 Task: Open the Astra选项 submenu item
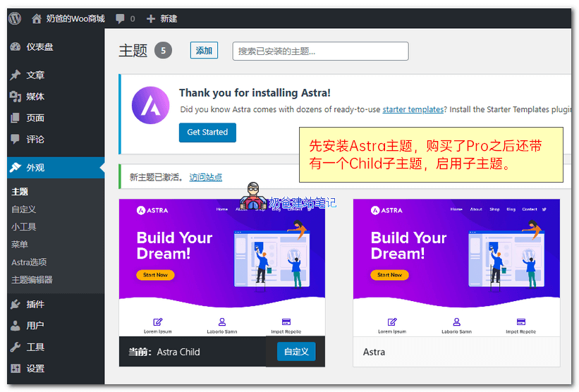(x=29, y=262)
